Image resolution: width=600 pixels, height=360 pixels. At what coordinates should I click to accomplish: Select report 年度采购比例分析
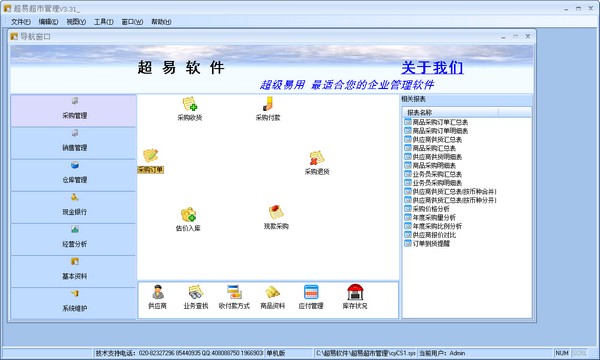click(433, 226)
